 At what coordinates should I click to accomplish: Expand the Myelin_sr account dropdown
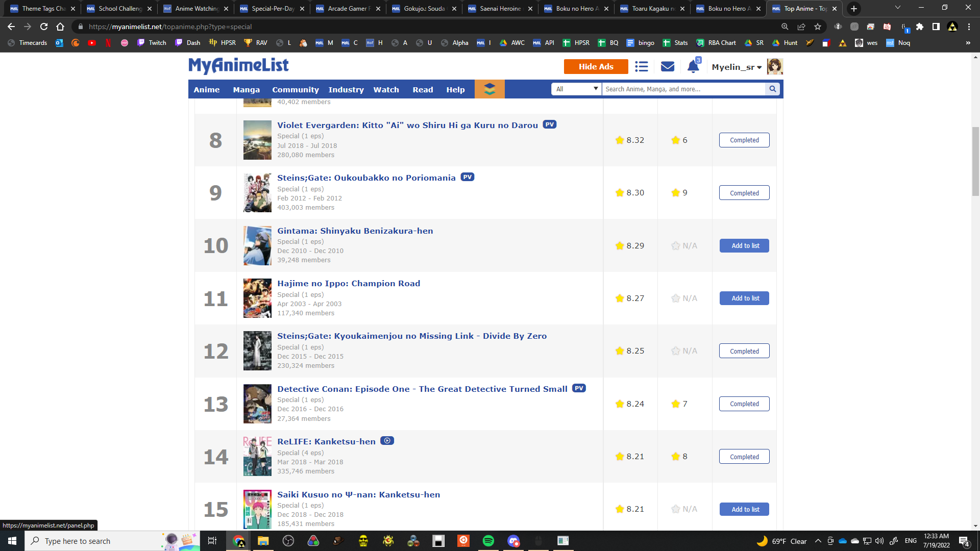(x=737, y=67)
